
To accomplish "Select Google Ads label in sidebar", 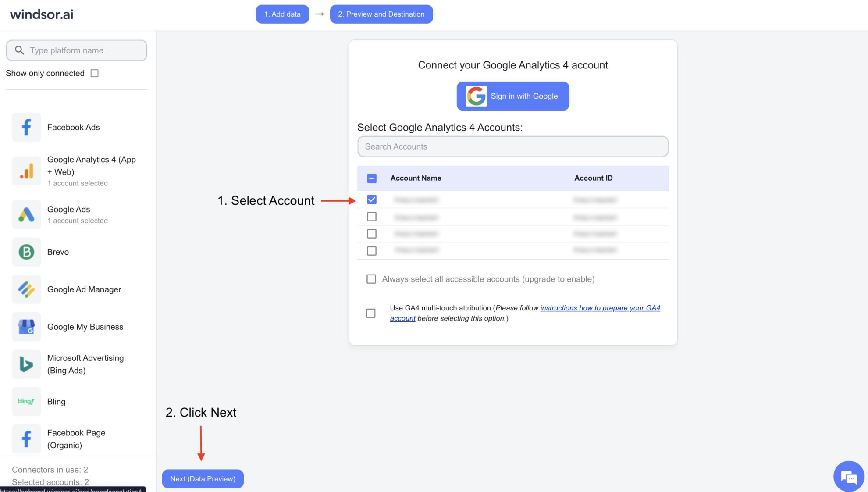I will pos(69,210).
